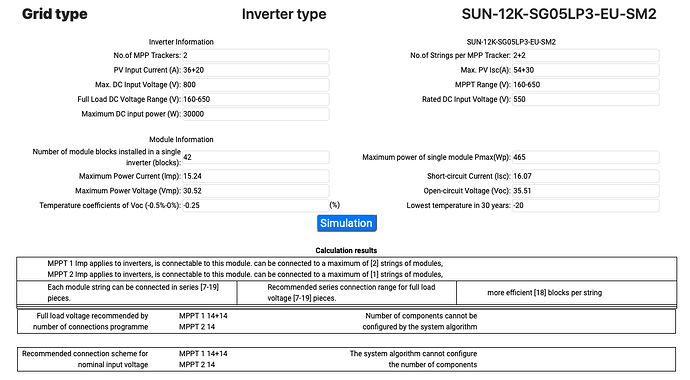Select 'MPPT 1 14+14' in full load row

[203, 316]
